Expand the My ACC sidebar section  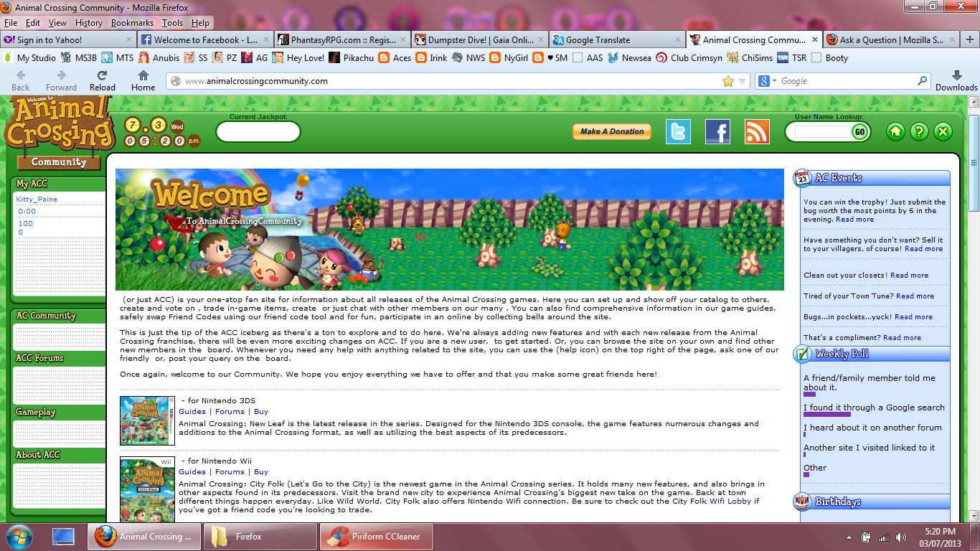coord(32,184)
